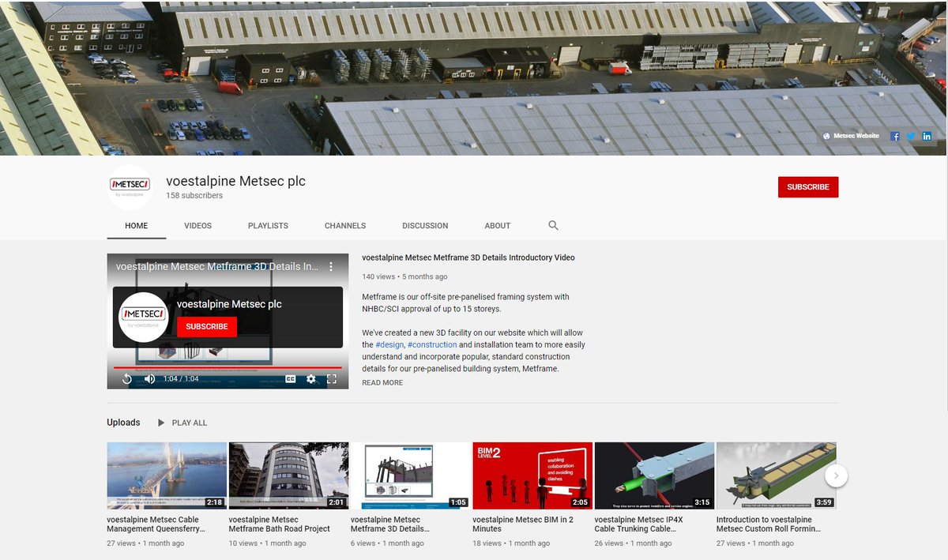
Task: Click the channel name in video end screen
Action: click(229, 304)
